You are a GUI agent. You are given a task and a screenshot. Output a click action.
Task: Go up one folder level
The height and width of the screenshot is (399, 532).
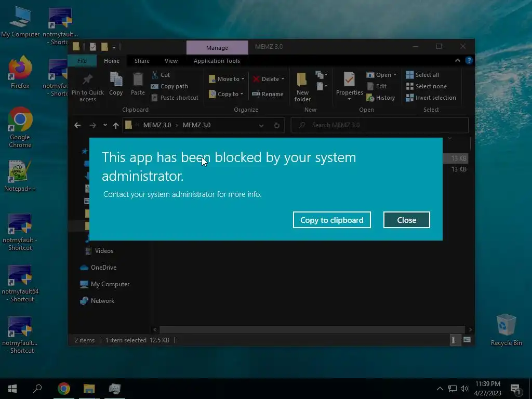(x=116, y=125)
